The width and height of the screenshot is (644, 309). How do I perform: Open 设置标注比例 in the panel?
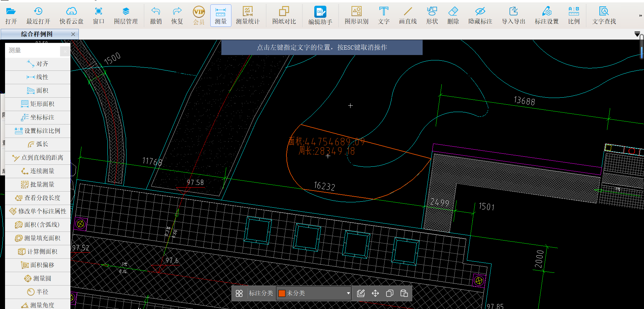click(38, 131)
